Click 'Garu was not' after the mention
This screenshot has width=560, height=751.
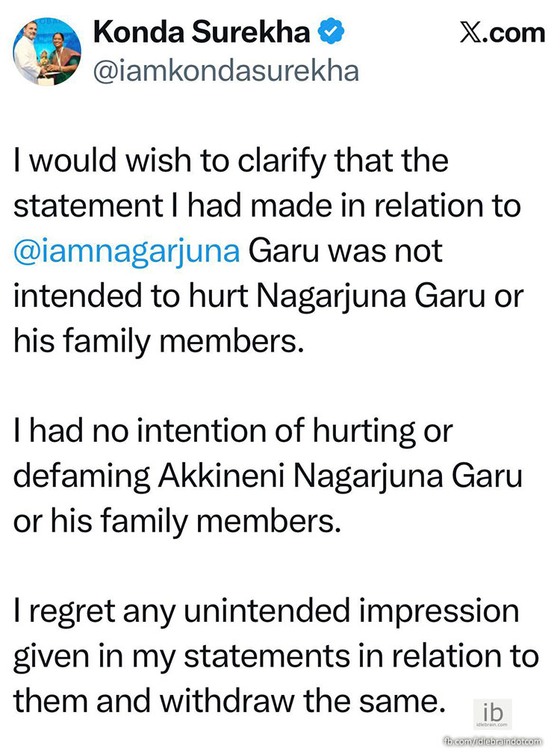tap(345, 252)
